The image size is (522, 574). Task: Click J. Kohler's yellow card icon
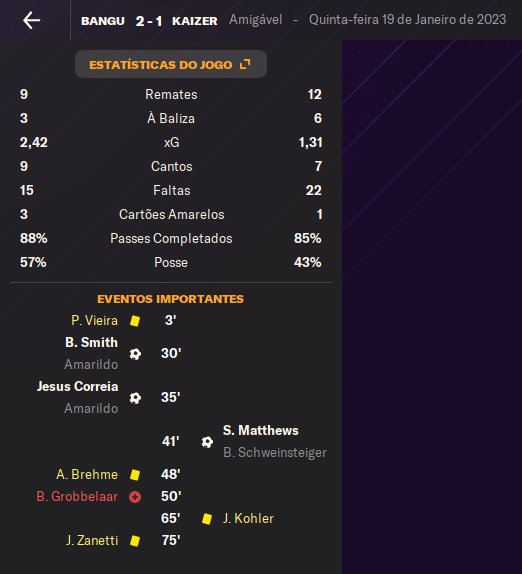coord(207,519)
